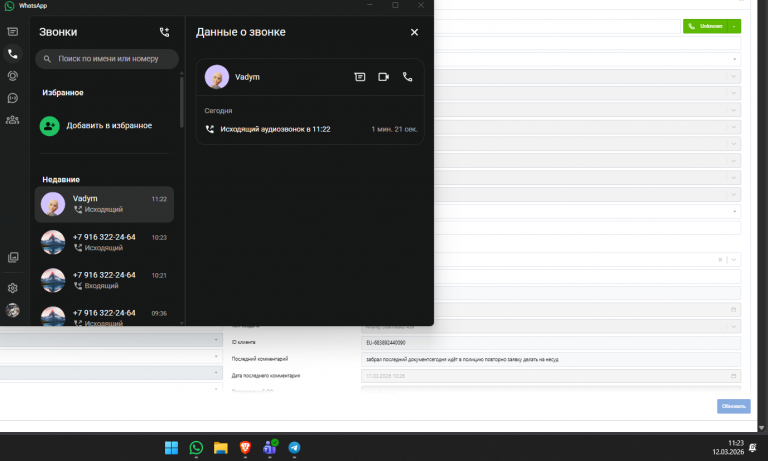Open the chat with Vadym using the message icon
This screenshot has height=461, width=768.
(x=360, y=77)
